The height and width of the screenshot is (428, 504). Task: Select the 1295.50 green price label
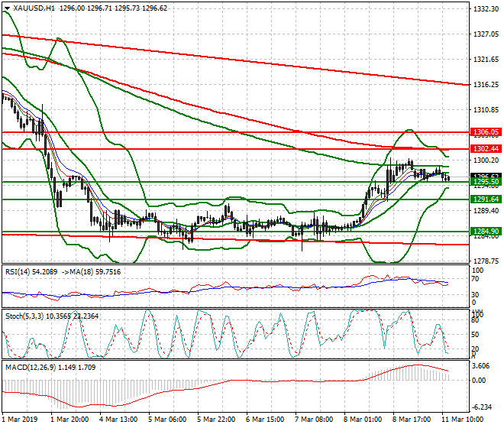(x=486, y=182)
